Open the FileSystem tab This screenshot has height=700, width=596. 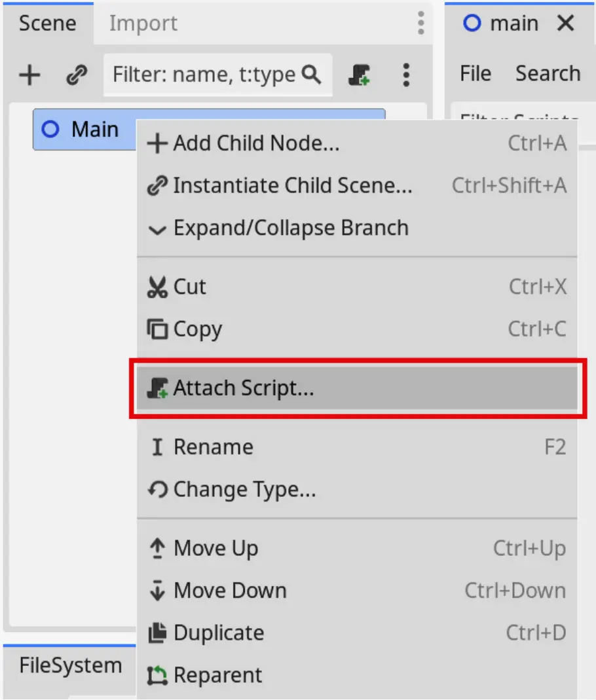(x=70, y=666)
